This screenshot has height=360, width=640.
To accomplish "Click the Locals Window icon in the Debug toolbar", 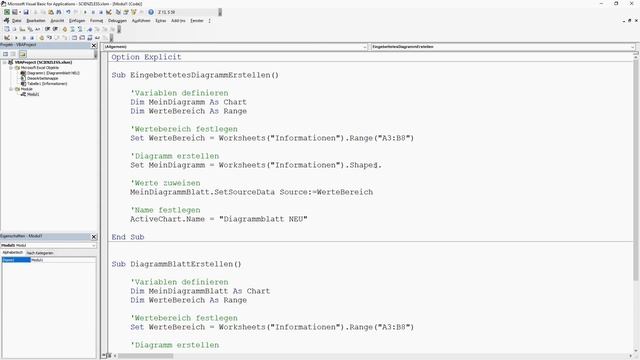I will click(x=74, y=38).
